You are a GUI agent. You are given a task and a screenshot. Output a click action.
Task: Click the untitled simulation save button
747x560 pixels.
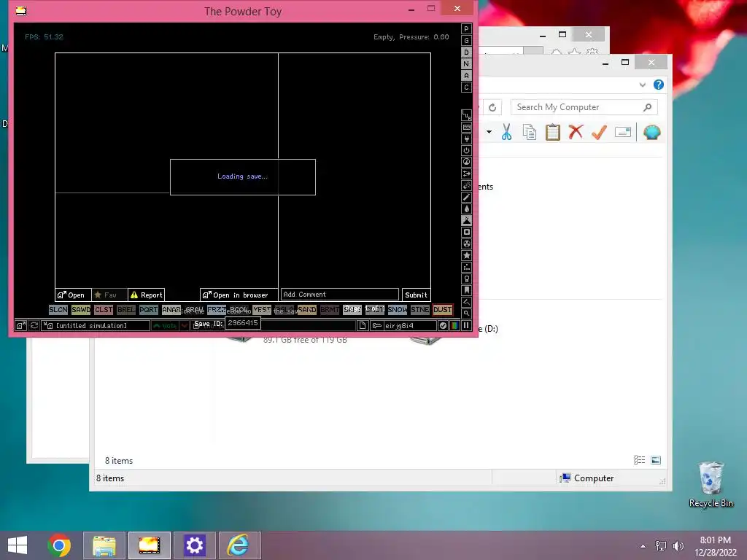96,326
